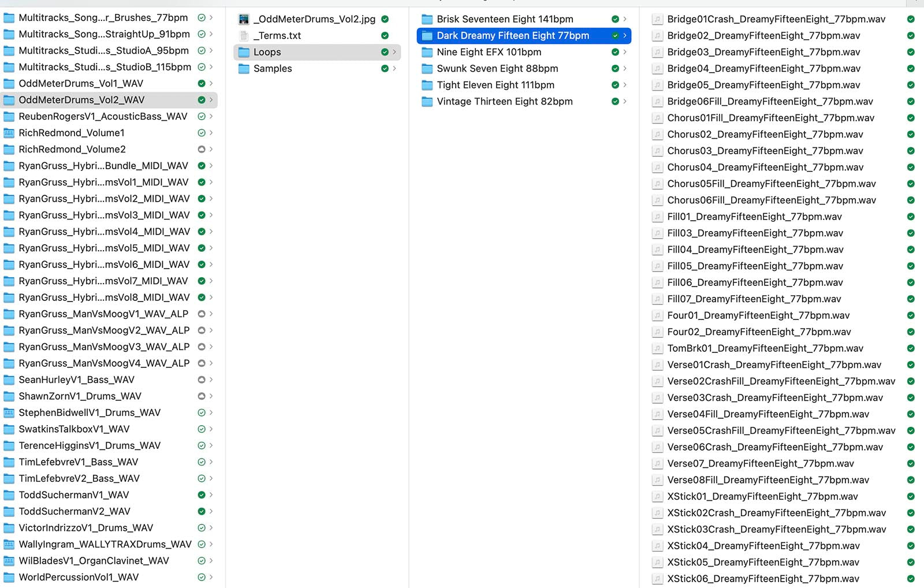Select Chorus02_DreamyFifteenEight_77bpm.wav file
Screen dimensions: 924x588
[x=765, y=135]
